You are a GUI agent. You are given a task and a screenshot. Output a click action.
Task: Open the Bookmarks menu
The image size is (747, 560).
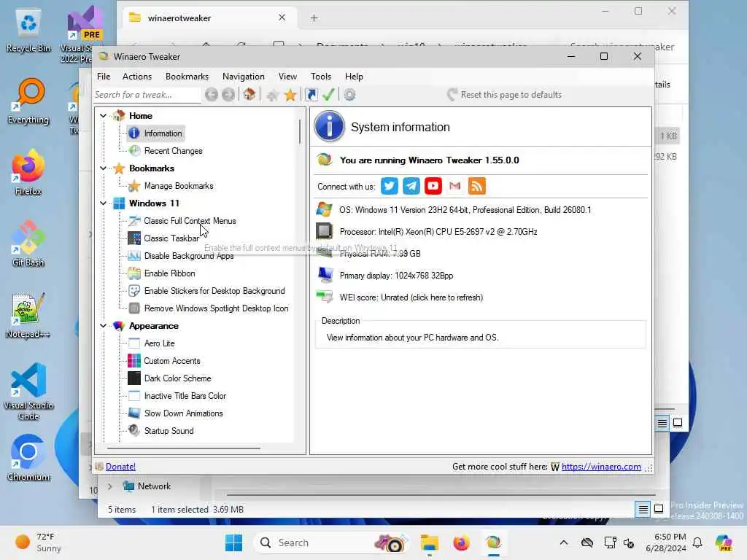[187, 77]
